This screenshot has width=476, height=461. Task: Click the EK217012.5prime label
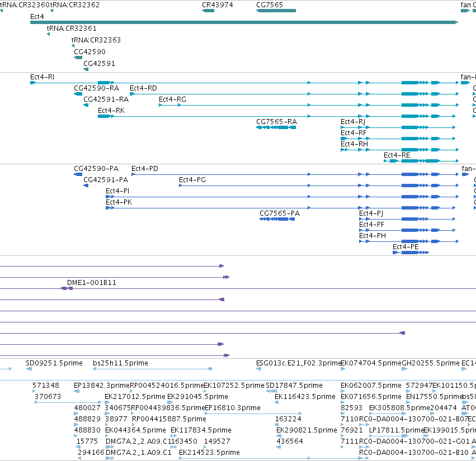(x=135, y=397)
